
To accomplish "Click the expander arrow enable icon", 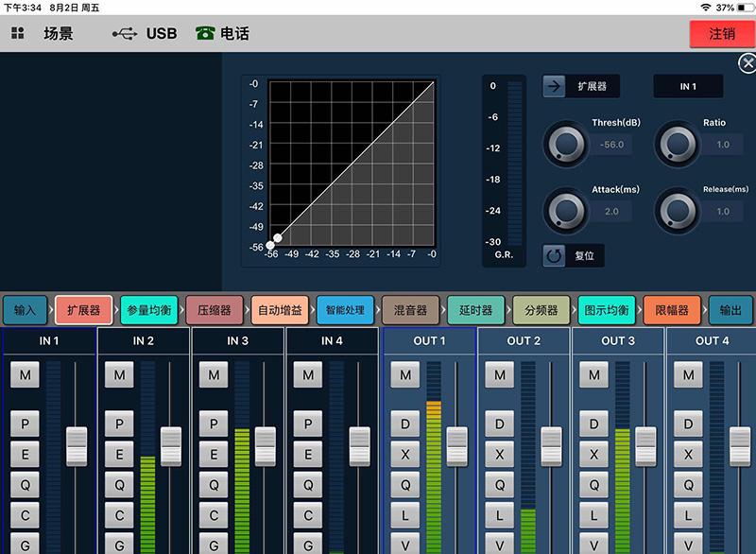I will click(x=555, y=86).
